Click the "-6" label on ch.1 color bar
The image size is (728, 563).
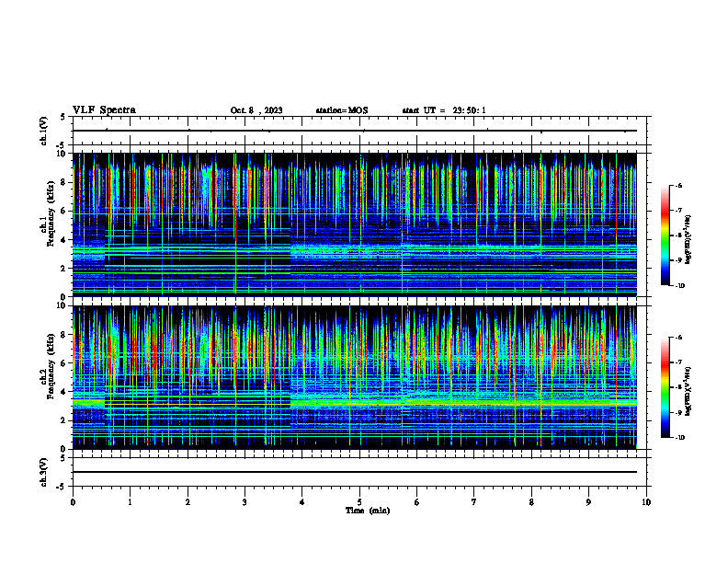[678, 185]
